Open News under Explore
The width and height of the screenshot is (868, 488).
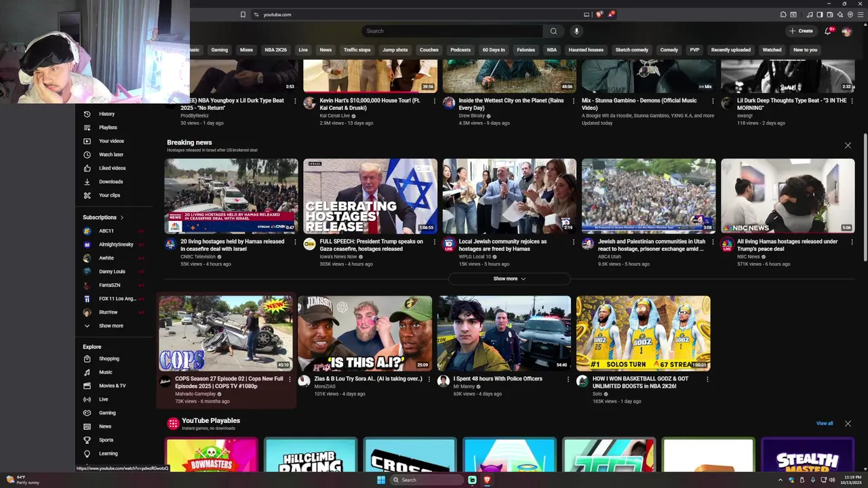tap(114, 426)
